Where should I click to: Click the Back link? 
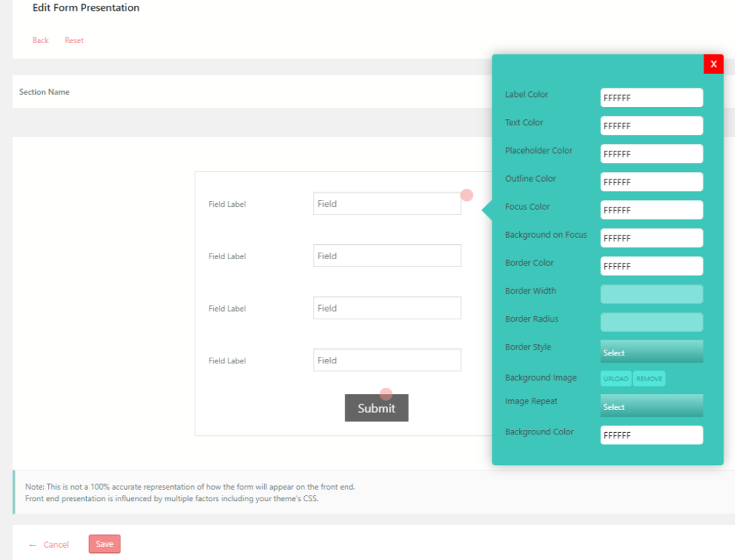40,40
